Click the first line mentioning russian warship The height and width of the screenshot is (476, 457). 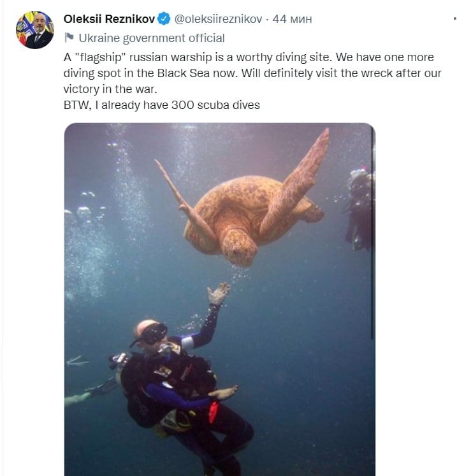tap(249, 57)
